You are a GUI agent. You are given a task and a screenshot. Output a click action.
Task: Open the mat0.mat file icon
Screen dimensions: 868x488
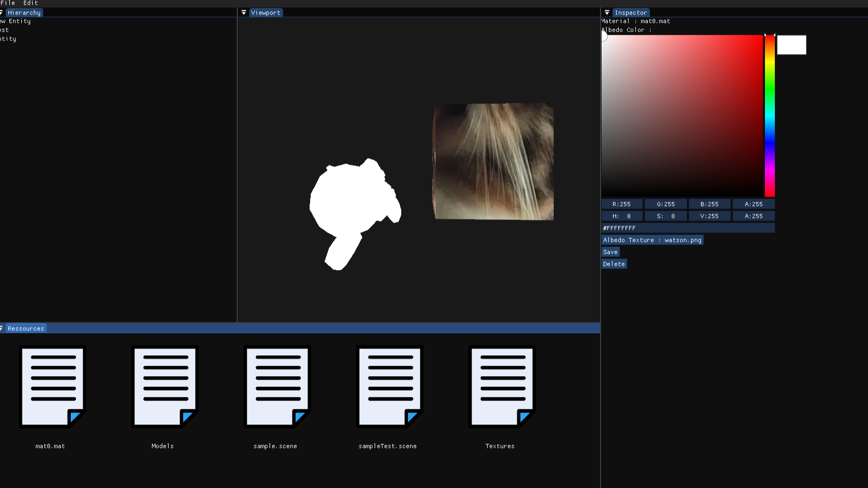click(x=53, y=387)
